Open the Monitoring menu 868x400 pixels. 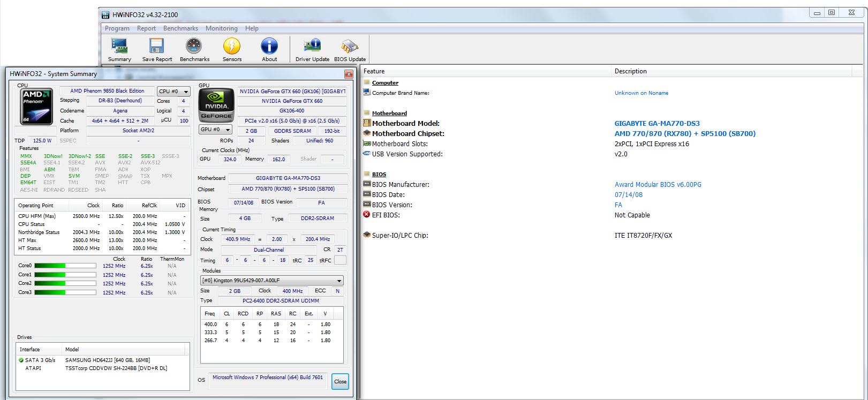221,28
